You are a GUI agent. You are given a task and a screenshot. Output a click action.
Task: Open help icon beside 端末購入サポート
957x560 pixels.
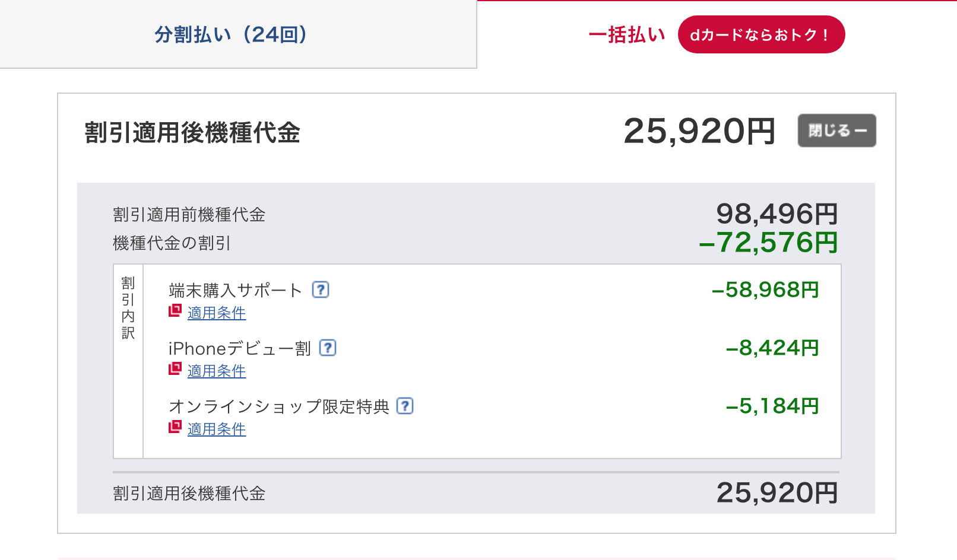(x=321, y=289)
